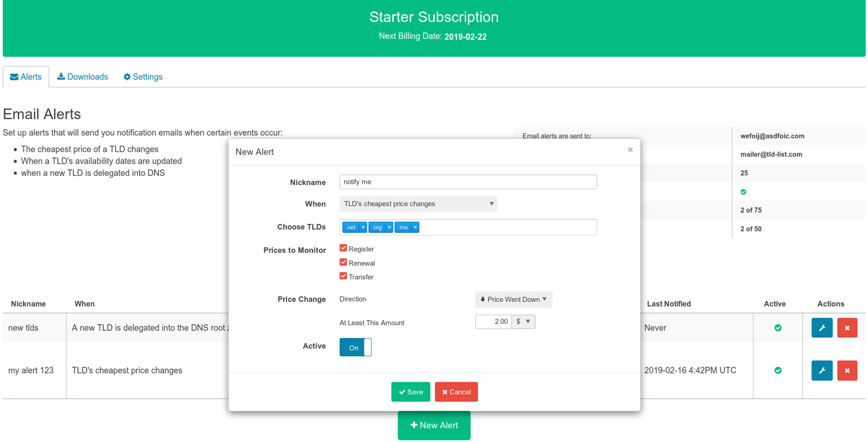This screenshot has height=442, width=868.
Task: Remove the .net TLD tag
Action: click(x=363, y=227)
